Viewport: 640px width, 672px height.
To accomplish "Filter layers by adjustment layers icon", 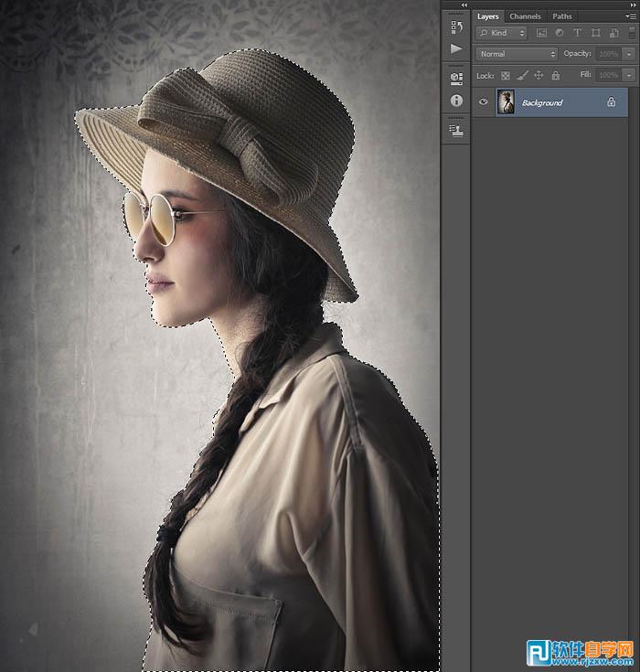I will pos(559,33).
